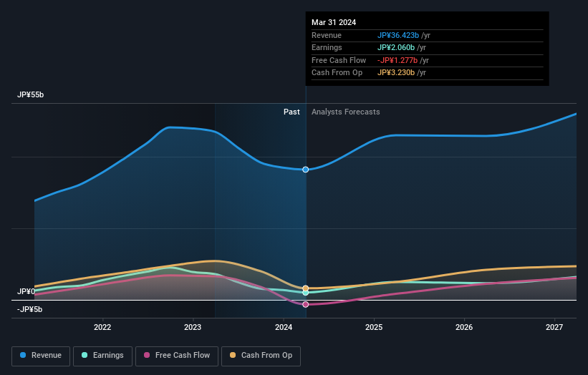The width and height of the screenshot is (588, 375).
Task: Select the Cash From Op marker on the chart
Action: (306, 288)
